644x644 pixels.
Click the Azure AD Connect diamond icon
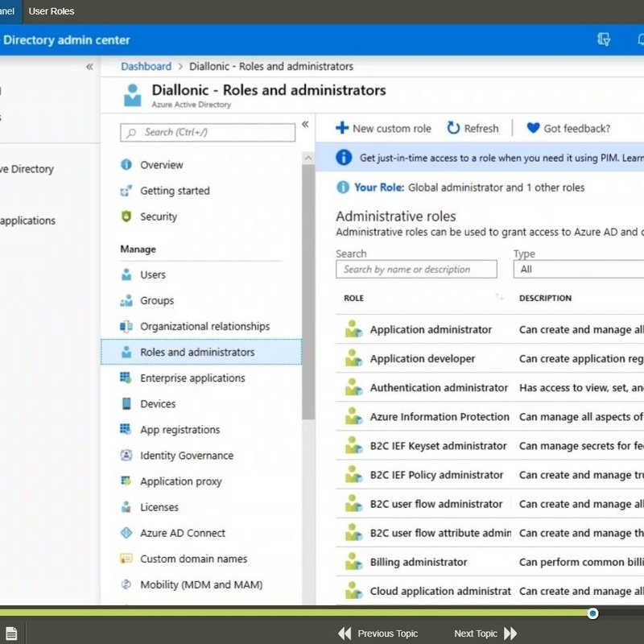pyautogui.click(x=126, y=533)
